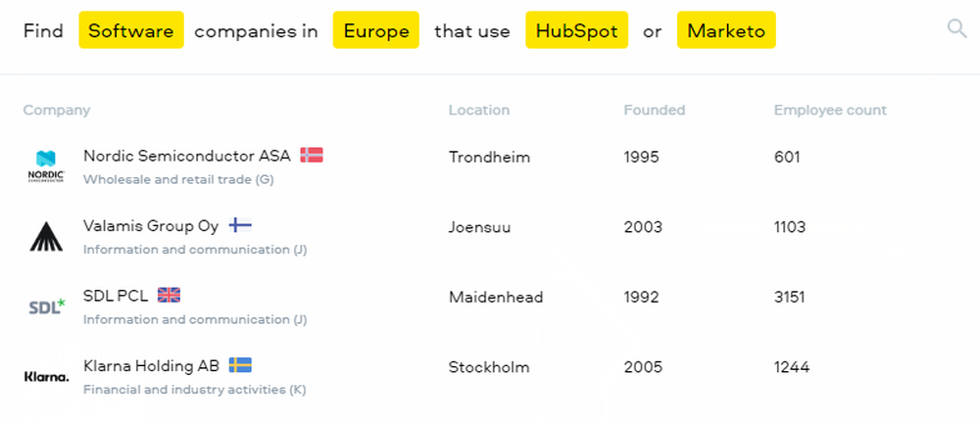Viewport: 980px width, 421px height.
Task: Sort by the Location column header
Action: coord(479,110)
